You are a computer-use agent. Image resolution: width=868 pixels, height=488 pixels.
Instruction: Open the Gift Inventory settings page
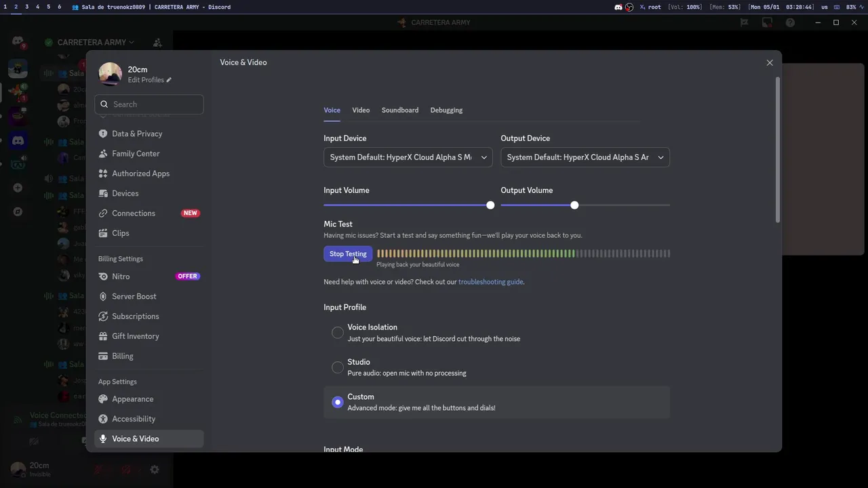149,336
